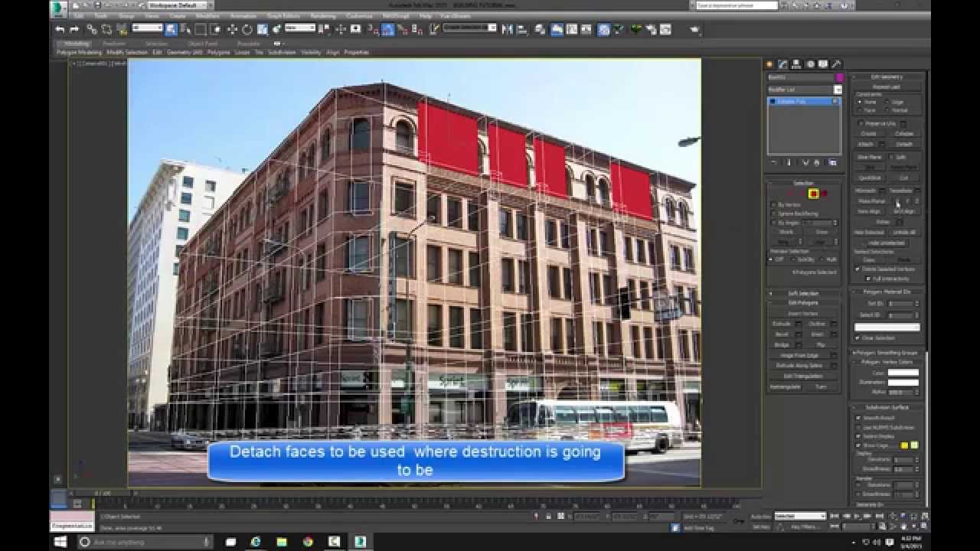Toggle Delete Isolated Vertices checkbox
Screen dimensions: 980x551
pos(857,269)
